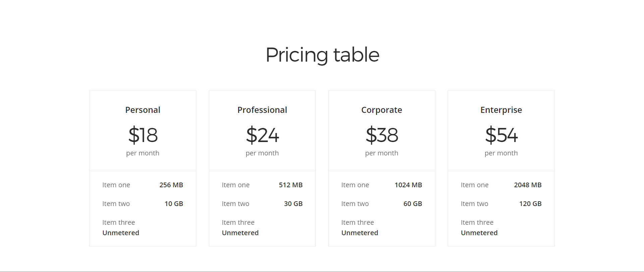Select the Personal plan title
Viewport: 644px width, 272px height.
[143, 110]
